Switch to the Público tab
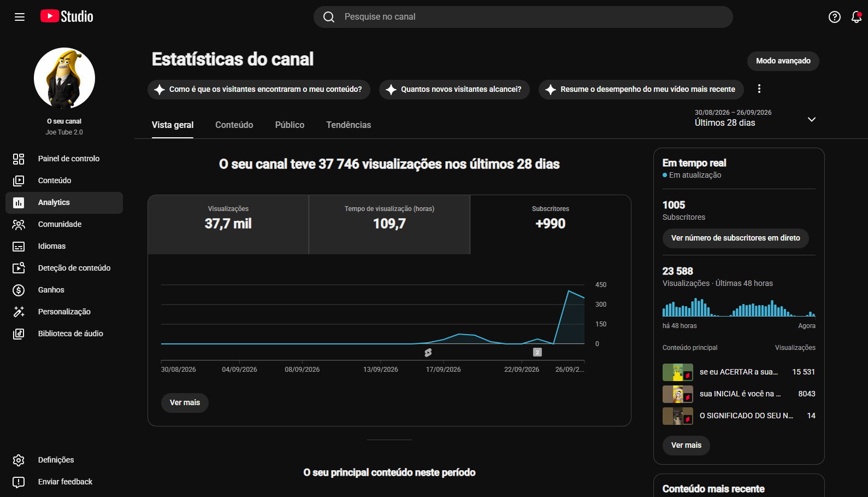 (x=290, y=125)
